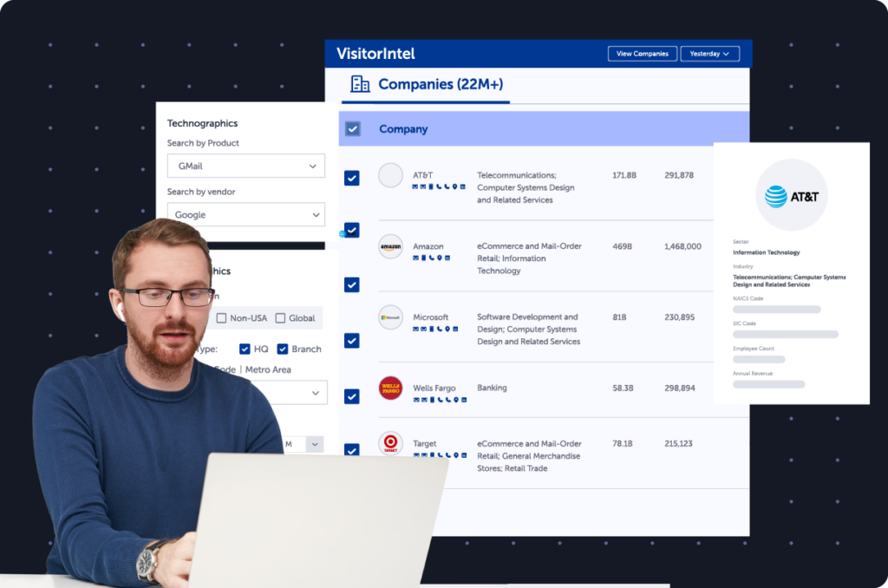
Task: Click the 81B revenue value
Action: 619,317
